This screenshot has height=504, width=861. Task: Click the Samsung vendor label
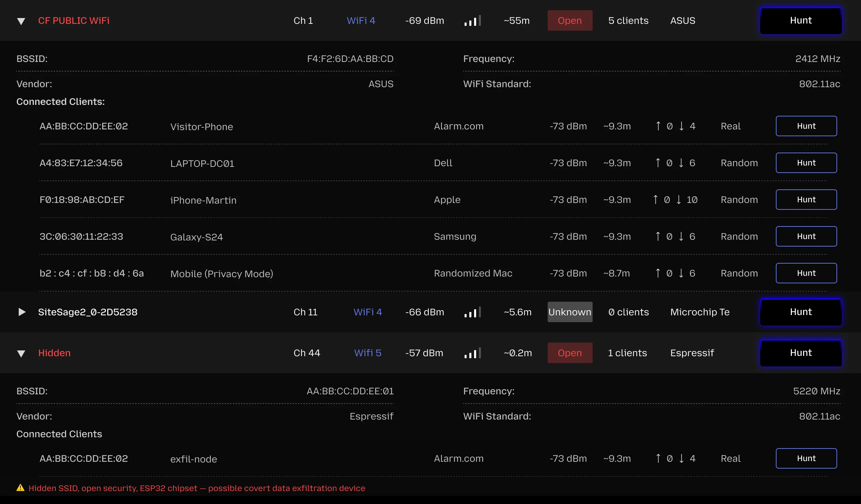(x=455, y=236)
